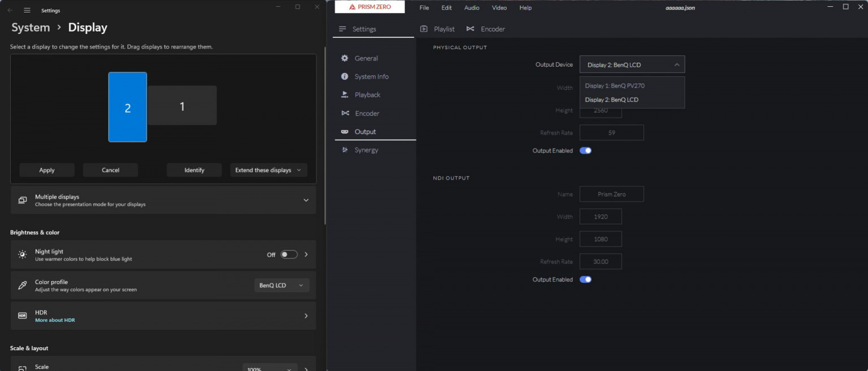The width and height of the screenshot is (868, 371).
Task: Click the Identify button
Action: click(x=194, y=170)
